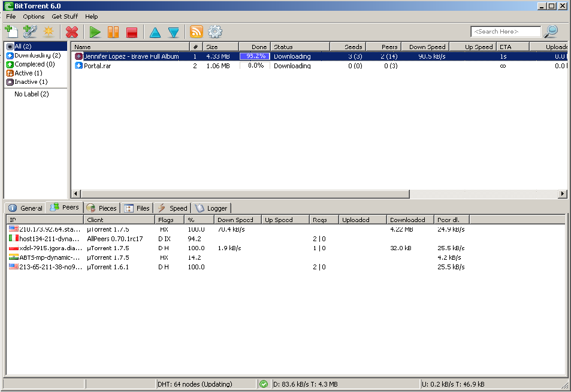
Task: Click the Add Torrent toolbar icon
Action: pyautogui.click(x=11, y=32)
